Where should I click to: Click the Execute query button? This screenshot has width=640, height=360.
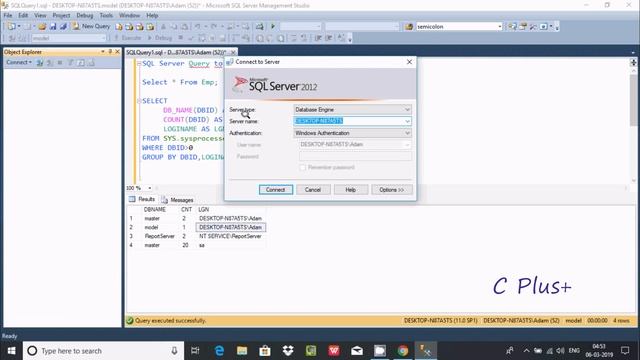pyautogui.click(x=128, y=38)
